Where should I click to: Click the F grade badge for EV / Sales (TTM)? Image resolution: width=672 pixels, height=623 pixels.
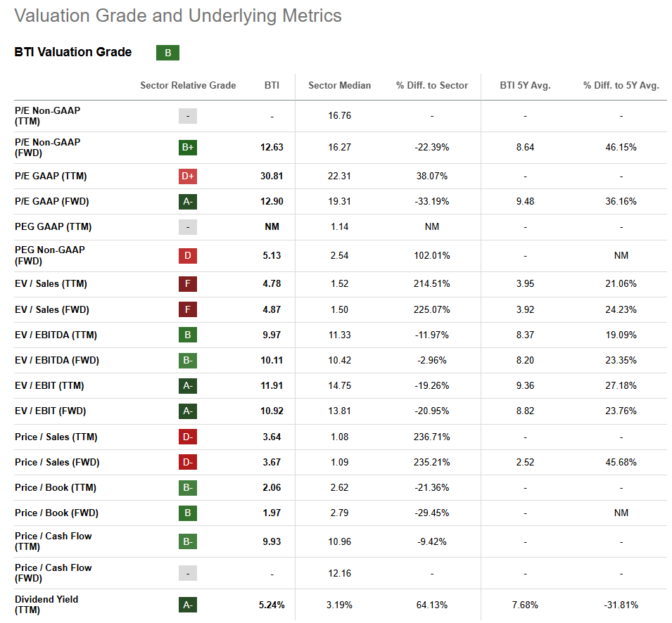188,284
